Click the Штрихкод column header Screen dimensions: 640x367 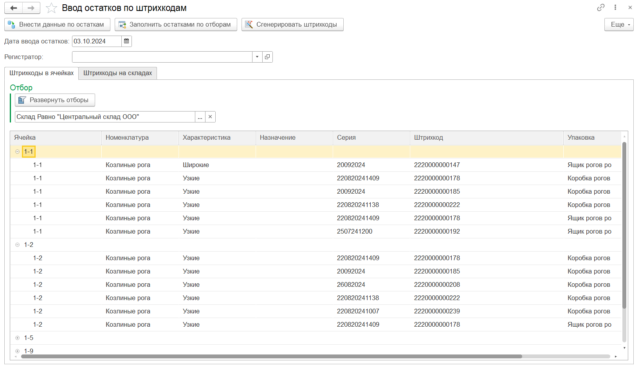click(487, 138)
